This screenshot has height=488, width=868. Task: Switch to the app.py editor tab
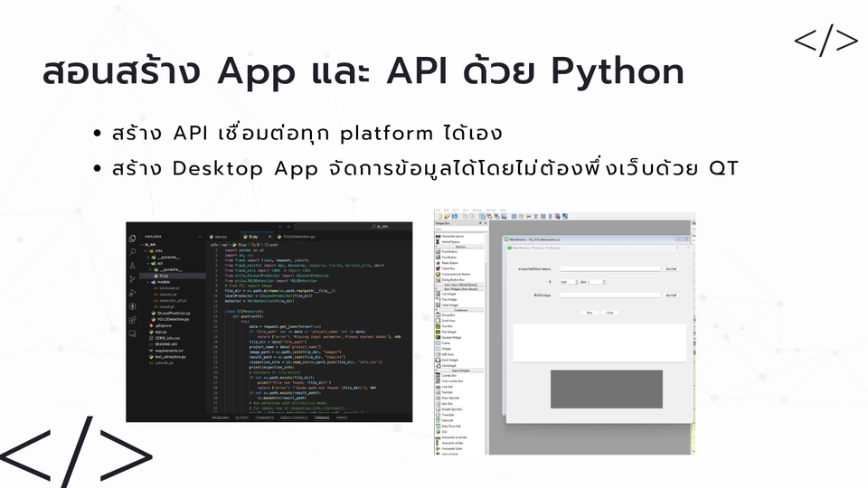221,237
